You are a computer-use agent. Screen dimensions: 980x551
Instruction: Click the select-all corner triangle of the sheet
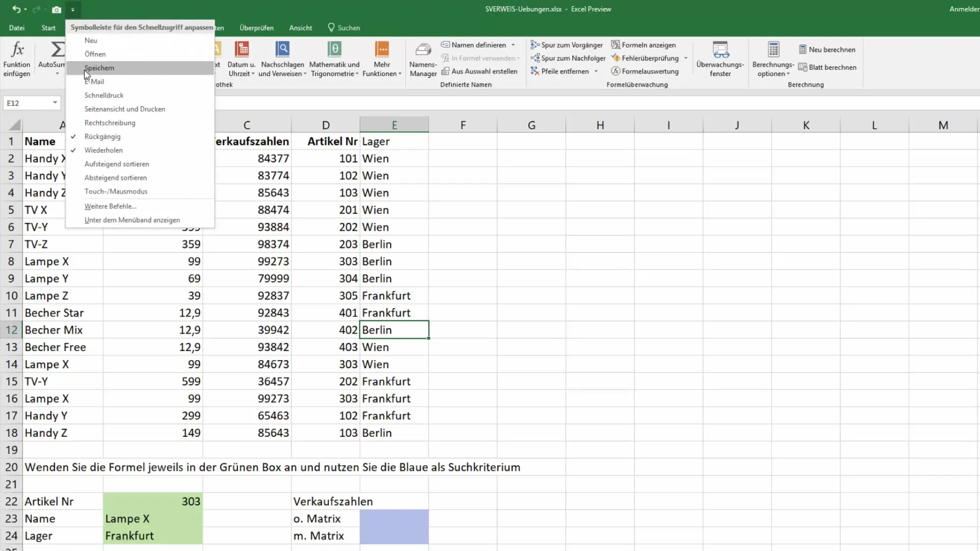(x=15, y=125)
